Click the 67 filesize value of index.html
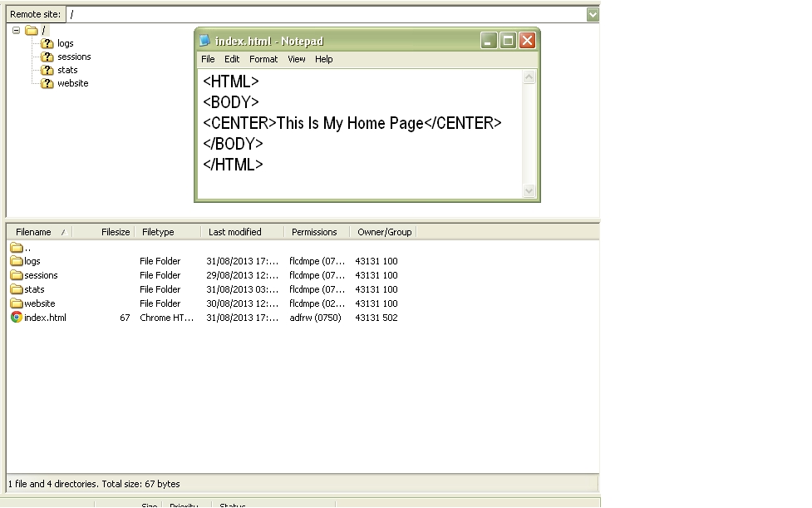This screenshot has width=812, height=508. [x=125, y=318]
